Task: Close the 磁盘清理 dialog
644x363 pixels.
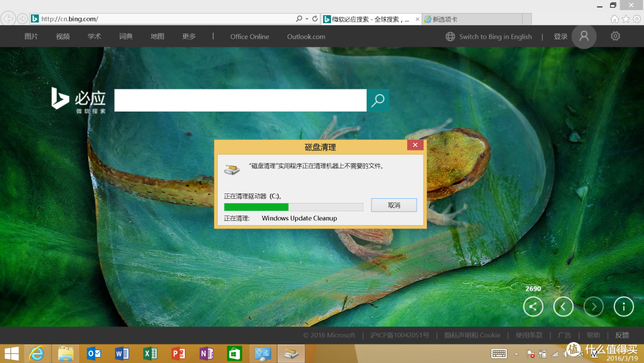Action: 415,145
